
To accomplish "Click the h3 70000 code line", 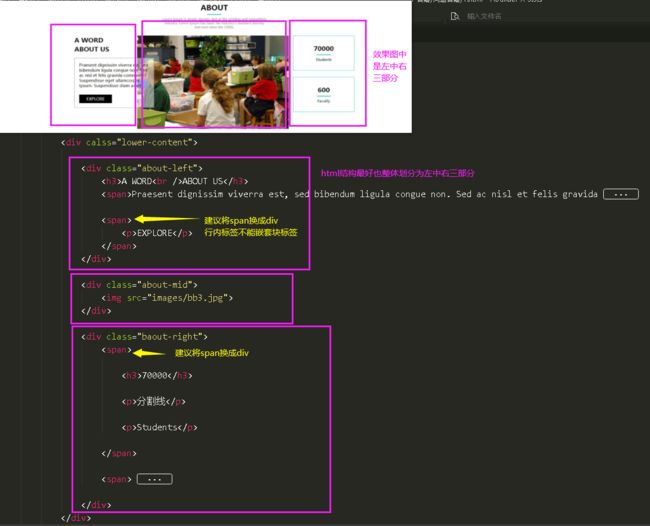I will click(x=157, y=376).
